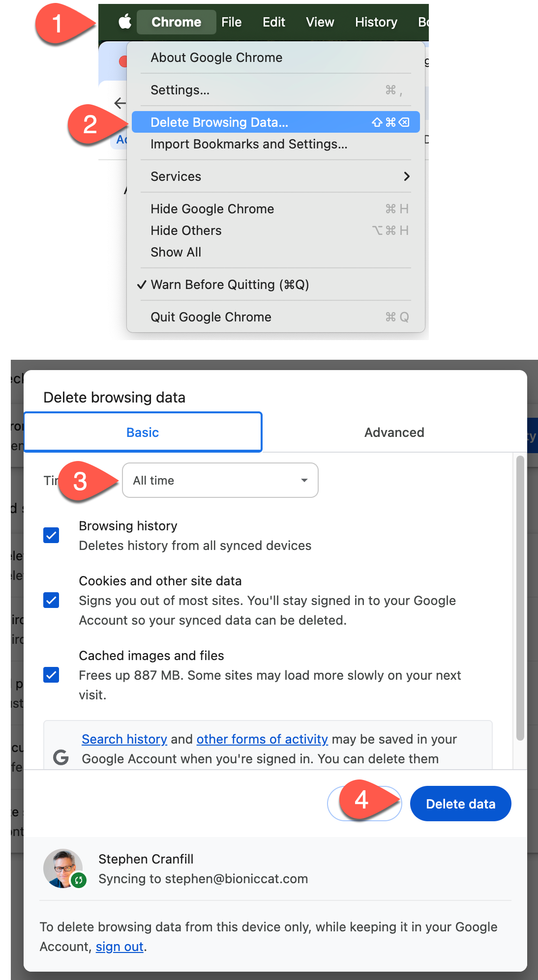The height and width of the screenshot is (980, 538).
Task: Open the History menu
Action: (x=376, y=22)
